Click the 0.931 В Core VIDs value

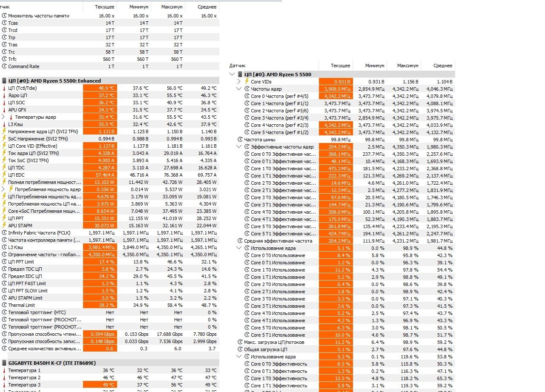click(x=336, y=81)
